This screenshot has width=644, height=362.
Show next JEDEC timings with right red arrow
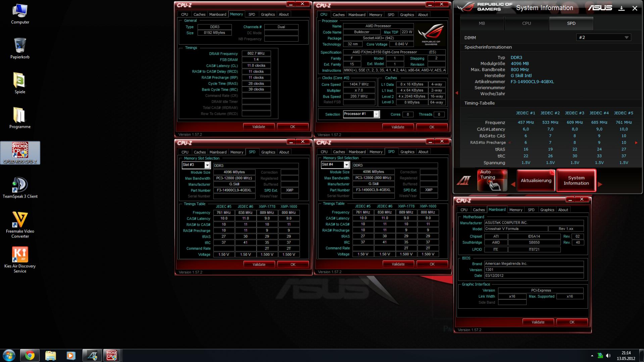click(636, 143)
